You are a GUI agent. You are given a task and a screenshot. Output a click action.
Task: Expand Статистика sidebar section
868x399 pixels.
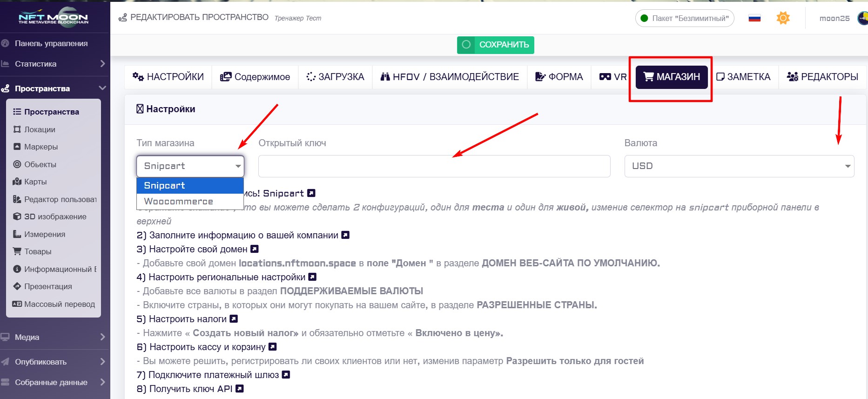(x=54, y=64)
